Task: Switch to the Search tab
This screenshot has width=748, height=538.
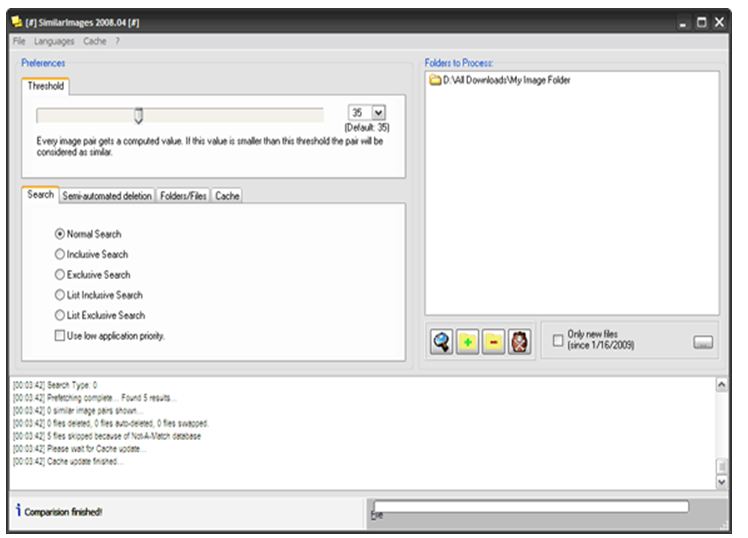Action: click(41, 195)
